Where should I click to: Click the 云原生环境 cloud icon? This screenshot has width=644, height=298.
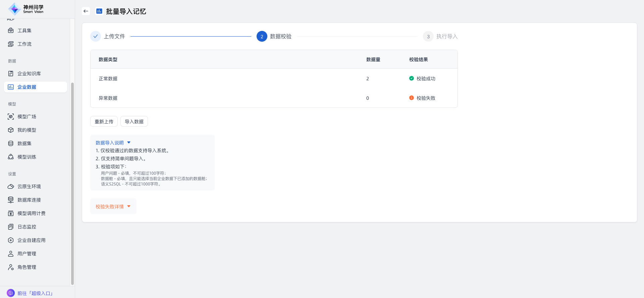[11, 186]
